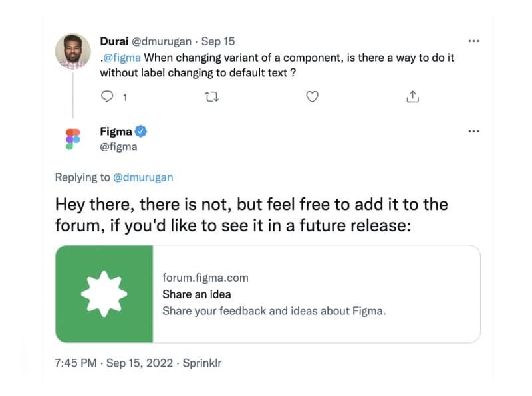This screenshot has width=532, height=396.
Task: Click @dmurugan in Replying to line
Action: tap(143, 177)
